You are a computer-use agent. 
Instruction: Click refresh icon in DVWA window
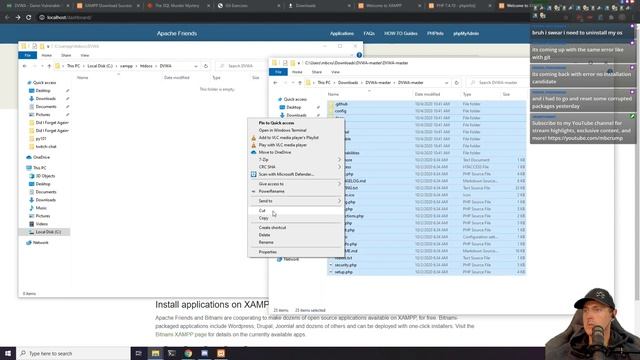click(x=206, y=66)
